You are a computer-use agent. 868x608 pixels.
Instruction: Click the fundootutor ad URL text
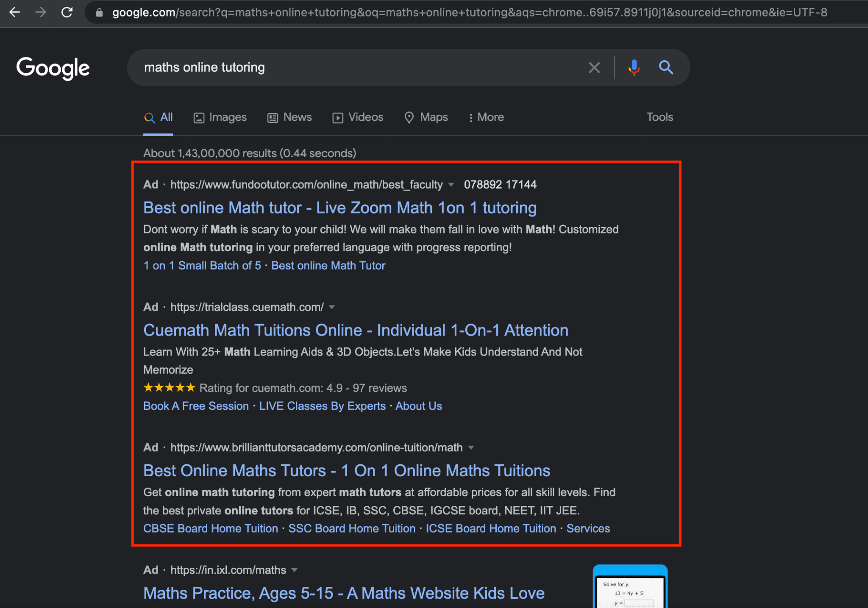(306, 185)
